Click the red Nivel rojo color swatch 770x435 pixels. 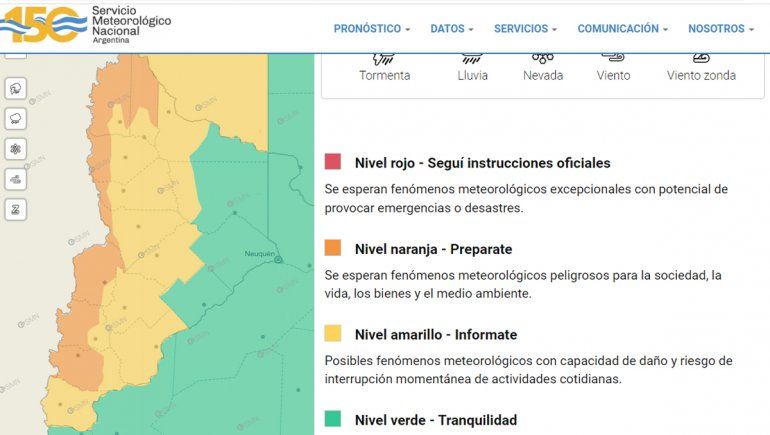pyautogui.click(x=333, y=162)
